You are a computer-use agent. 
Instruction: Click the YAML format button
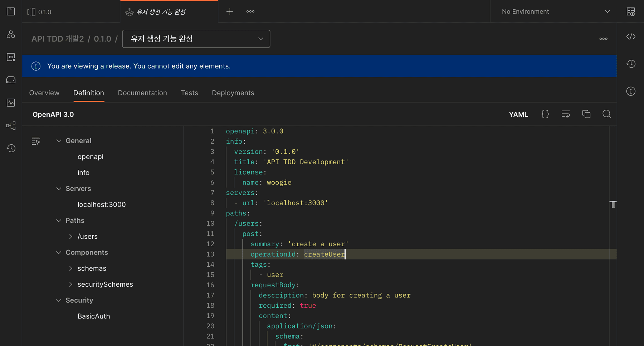518,114
